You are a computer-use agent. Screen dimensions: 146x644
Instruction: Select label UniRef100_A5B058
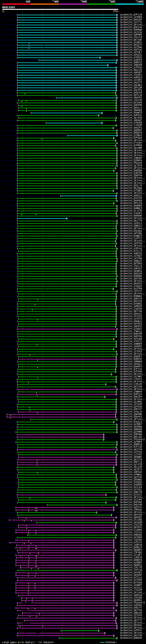pos(131,65)
